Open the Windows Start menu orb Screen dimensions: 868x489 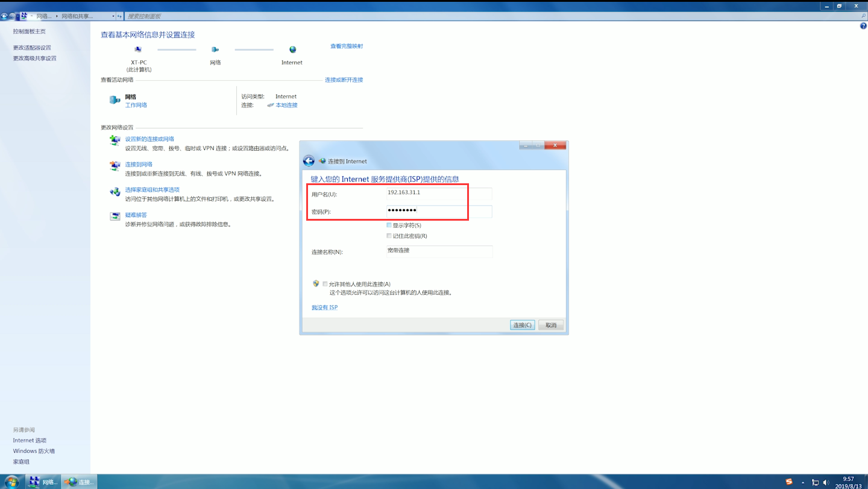pyautogui.click(x=11, y=481)
